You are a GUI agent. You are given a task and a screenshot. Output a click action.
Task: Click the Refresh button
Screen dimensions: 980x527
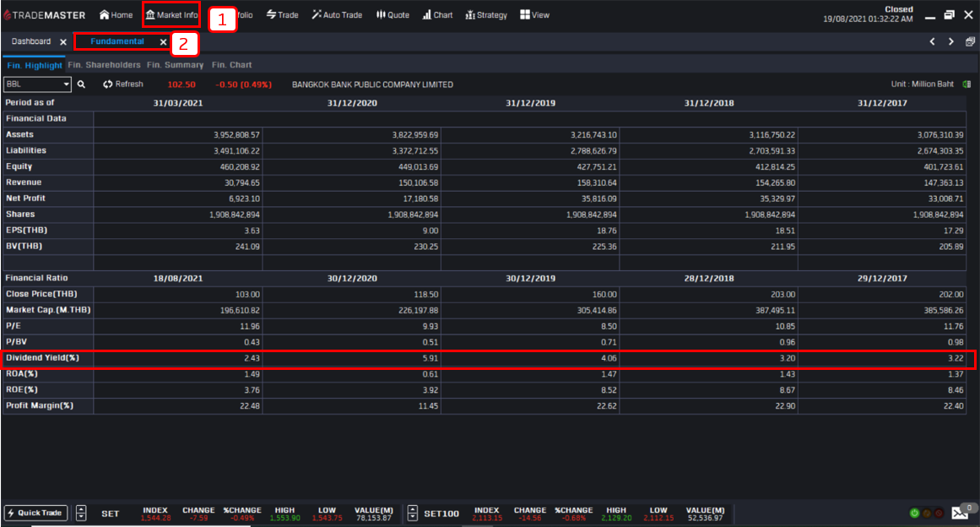point(123,84)
